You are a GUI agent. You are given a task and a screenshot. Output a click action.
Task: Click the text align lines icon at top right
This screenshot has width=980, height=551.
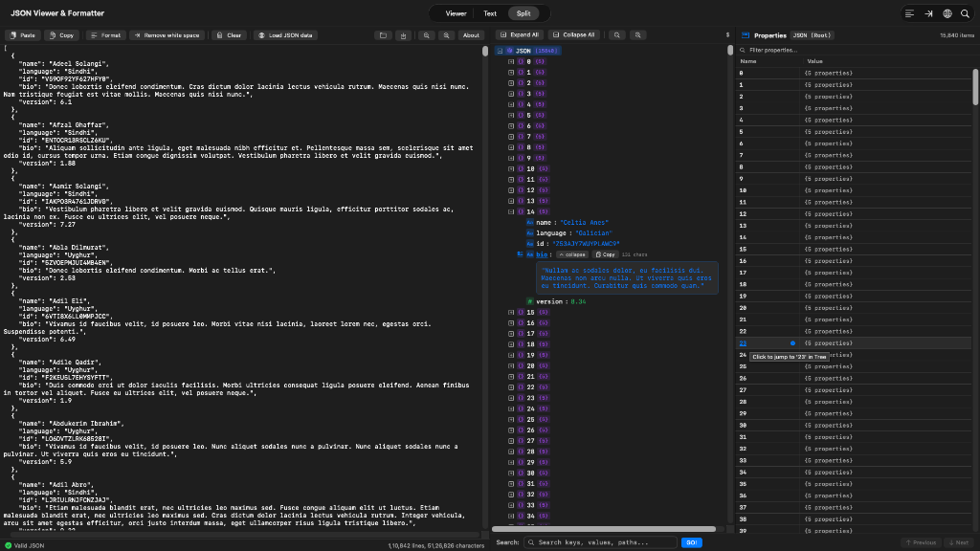[x=909, y=13]
